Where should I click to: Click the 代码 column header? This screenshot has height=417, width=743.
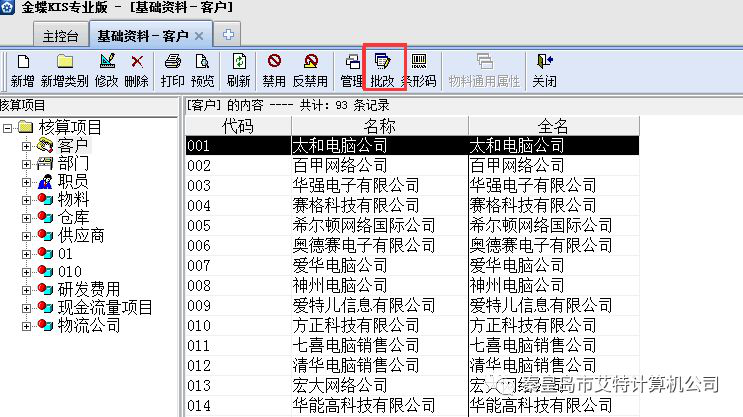(238, 126)
